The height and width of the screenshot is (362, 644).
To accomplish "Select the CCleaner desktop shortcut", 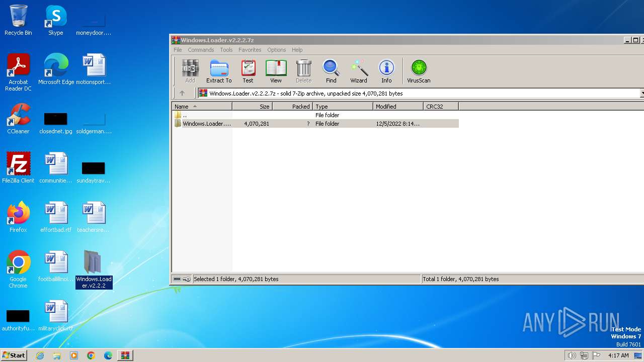I will pyautogui.click(x=18, y=119).
